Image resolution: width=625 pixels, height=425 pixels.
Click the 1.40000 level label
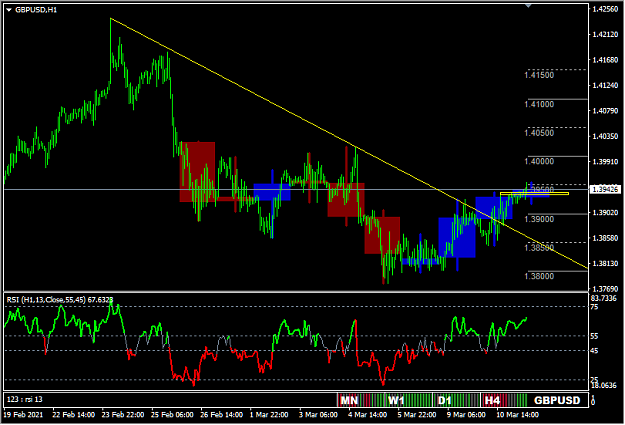click(x=539, y=161)
